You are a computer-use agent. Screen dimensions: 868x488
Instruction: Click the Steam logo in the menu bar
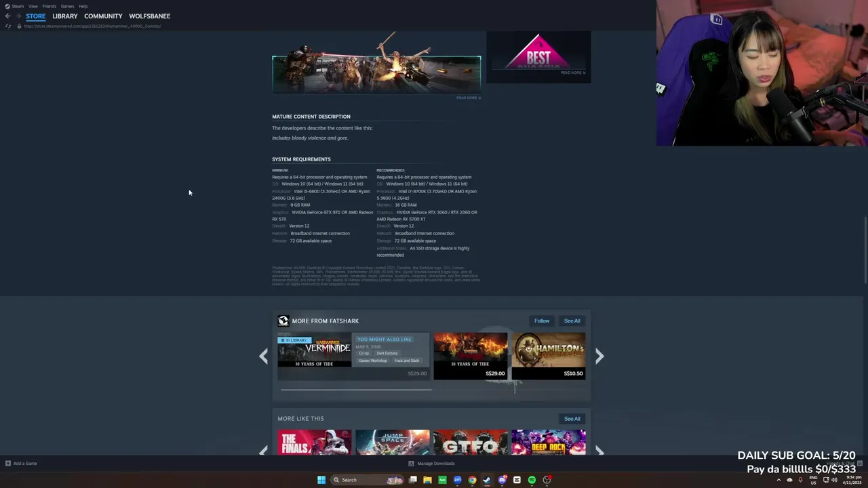point(7,6)
